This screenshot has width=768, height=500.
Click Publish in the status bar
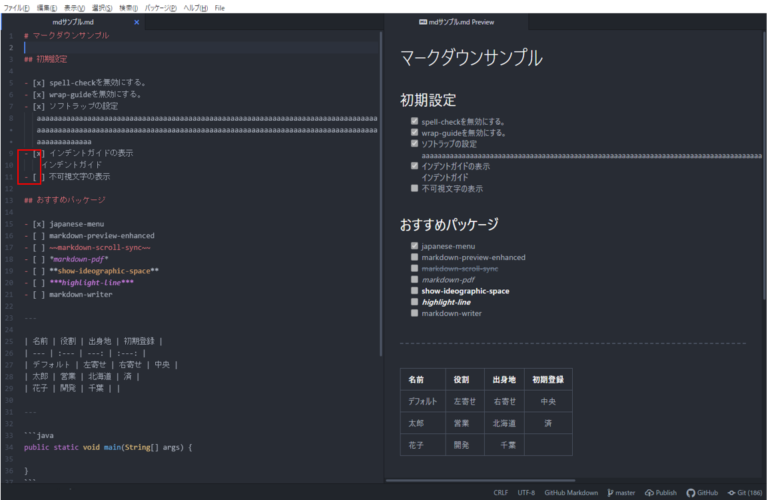[661, 493]
